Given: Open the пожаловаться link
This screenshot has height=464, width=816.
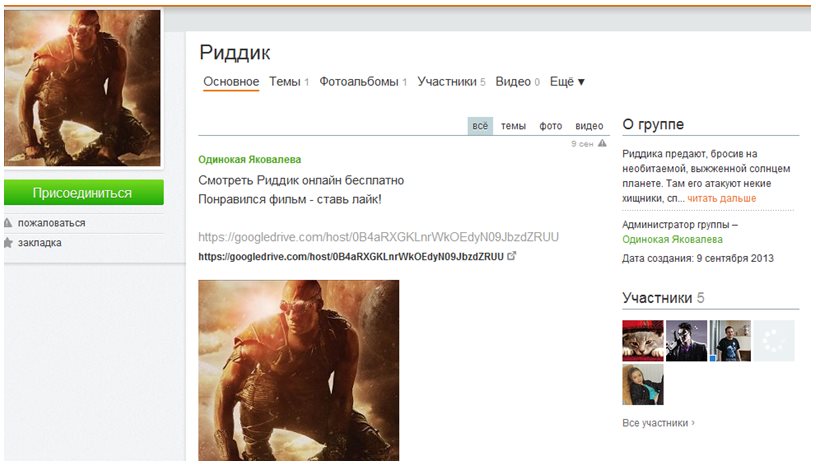Looking at the screenshot, I should 52,223.
